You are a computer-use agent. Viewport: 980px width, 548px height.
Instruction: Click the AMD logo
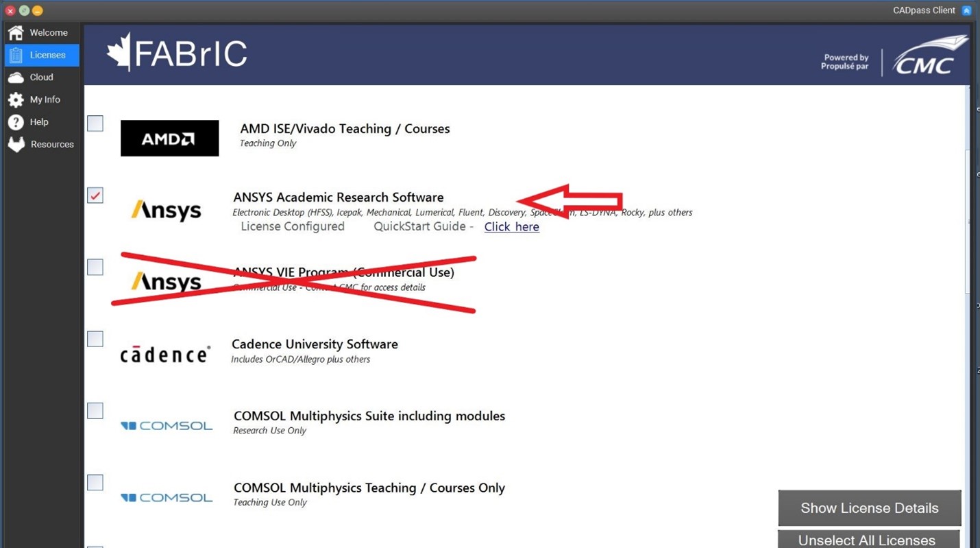coord(169,138)
